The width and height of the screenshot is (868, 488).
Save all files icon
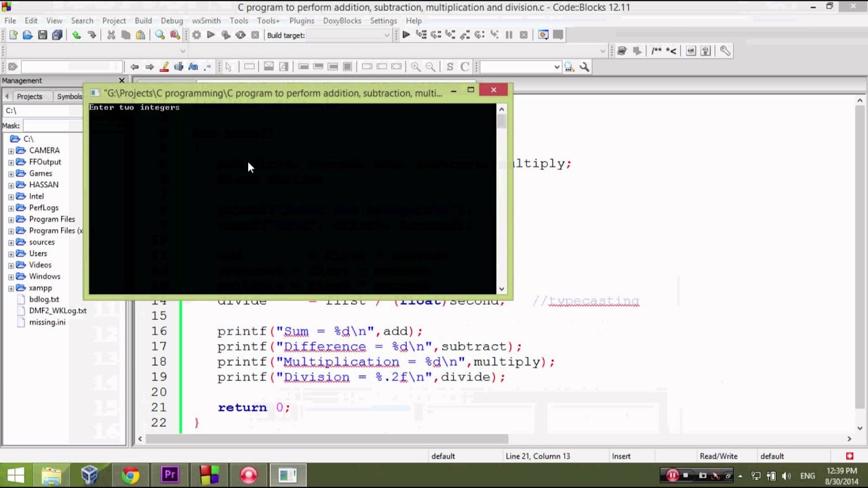57,35
